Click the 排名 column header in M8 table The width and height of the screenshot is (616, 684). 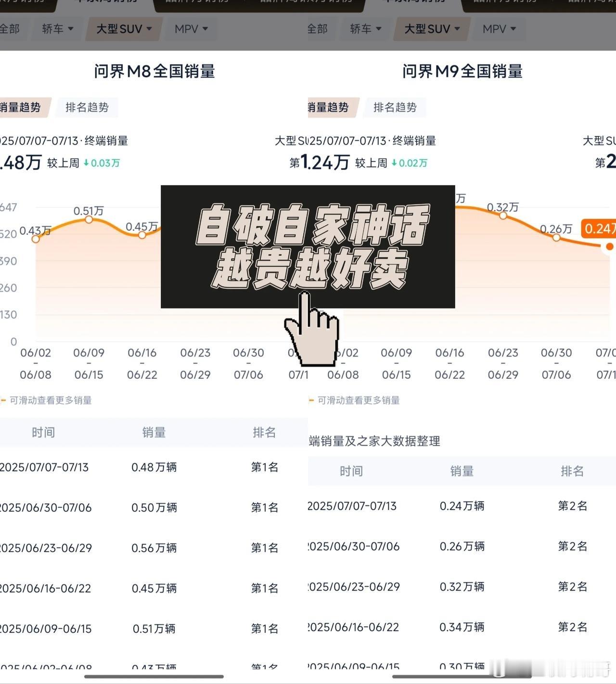(x=264, y=432)
